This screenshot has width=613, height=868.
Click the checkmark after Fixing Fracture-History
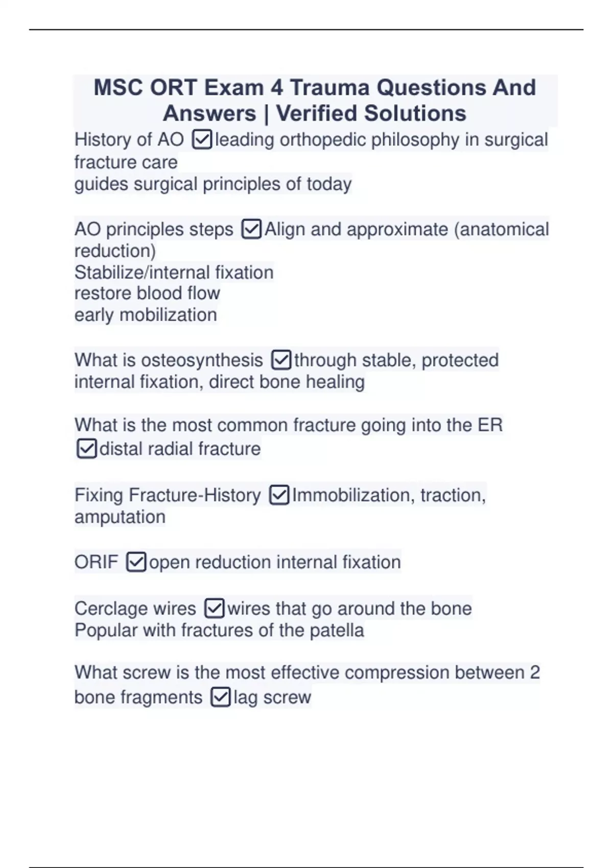[x=279, y=495]
